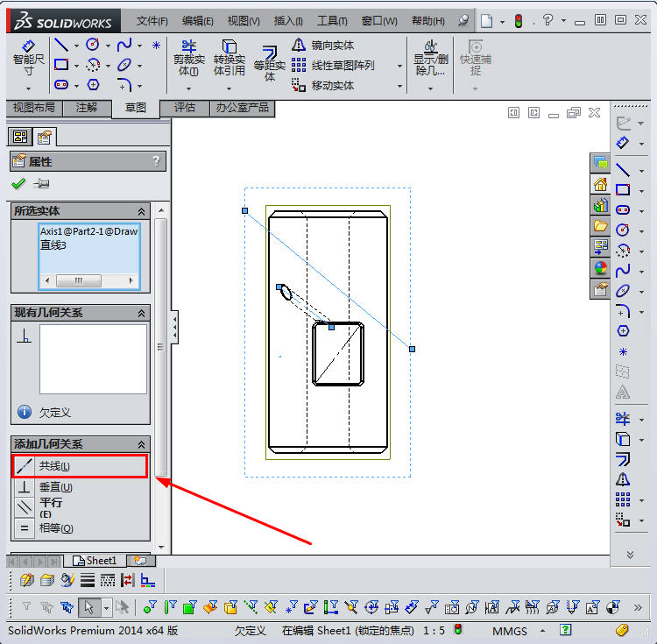Click the Trim Entities (剪裁实体) tool
The height and width of the screenshot is (644, 657).
[187, 58]
